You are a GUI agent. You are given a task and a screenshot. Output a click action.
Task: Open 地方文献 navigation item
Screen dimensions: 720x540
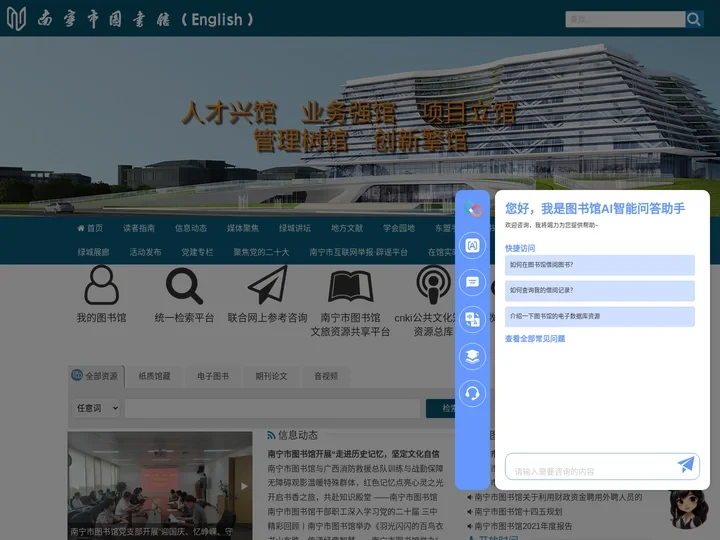tap(347, 228)
